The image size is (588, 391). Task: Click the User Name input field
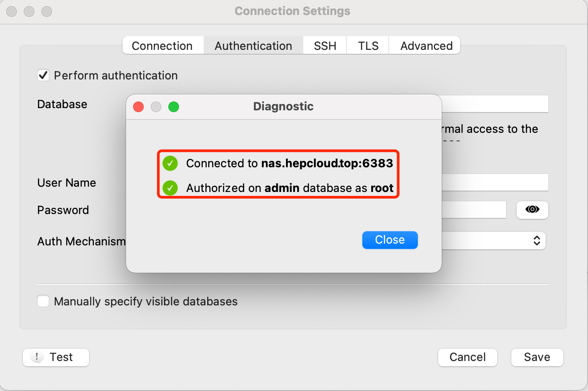click(495, 182)
